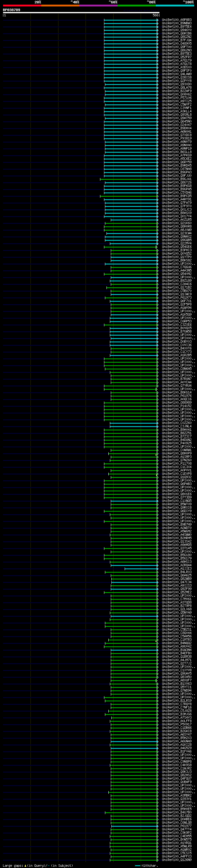Open hit UniRef100_A7Q1T8

tap(176, 64)
